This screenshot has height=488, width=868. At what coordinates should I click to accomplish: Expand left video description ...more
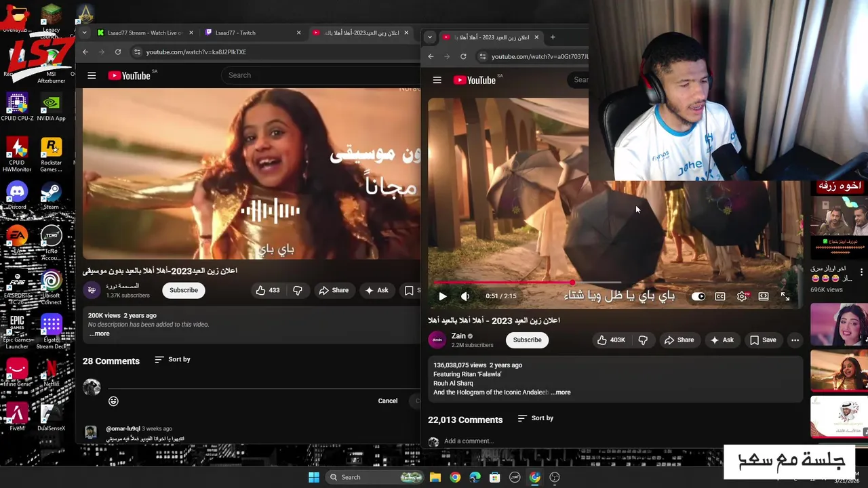point(100,333)
